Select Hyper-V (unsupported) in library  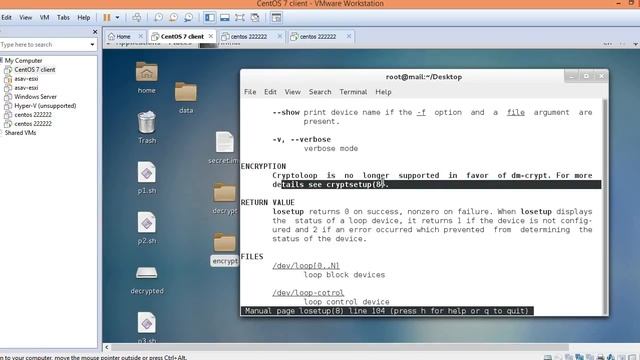tap(45, 106)
